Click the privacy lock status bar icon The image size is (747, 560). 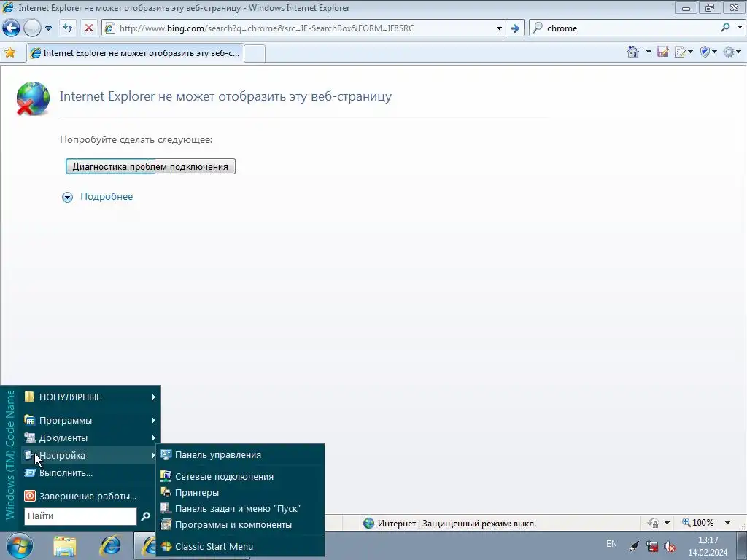[654, 523]
